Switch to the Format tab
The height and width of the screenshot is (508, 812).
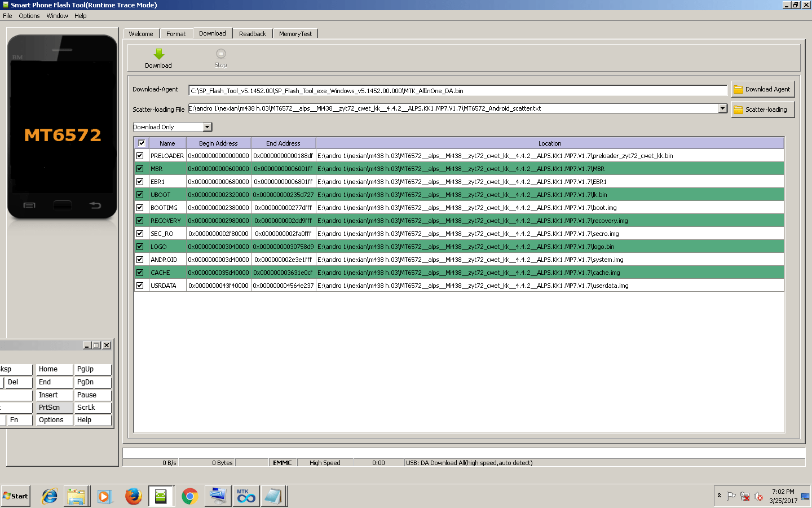pyautogui.click(x=176, y=34)
